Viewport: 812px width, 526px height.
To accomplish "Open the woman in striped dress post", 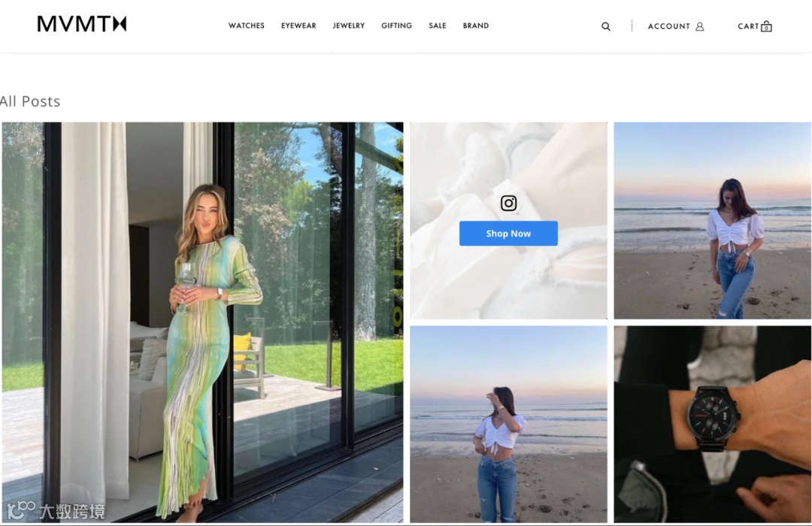I will (202, 322).
